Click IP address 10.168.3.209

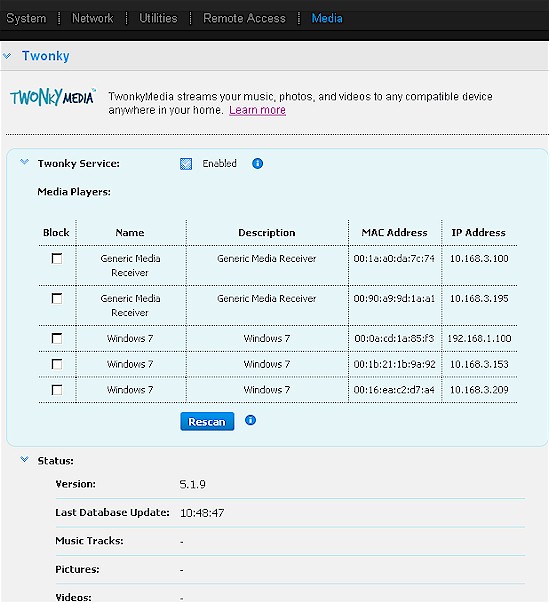pyautogui.click(x=479, y=390)
